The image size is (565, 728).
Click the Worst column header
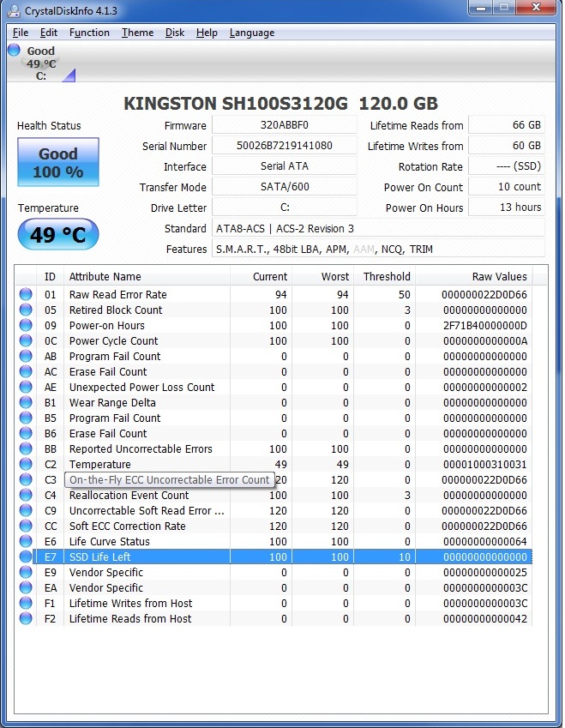322,277
